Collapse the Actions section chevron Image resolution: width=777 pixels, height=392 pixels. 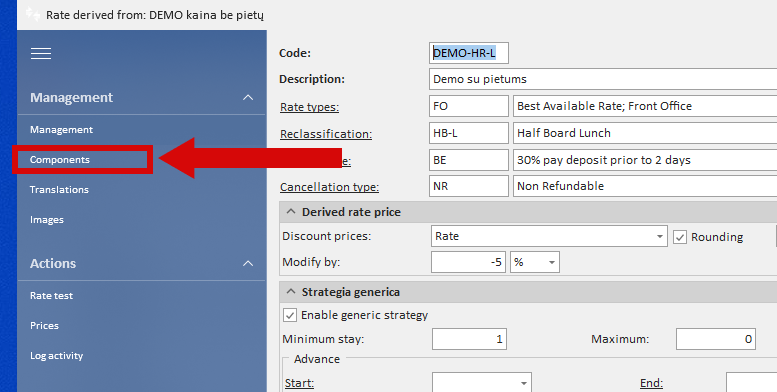(248, 264)
